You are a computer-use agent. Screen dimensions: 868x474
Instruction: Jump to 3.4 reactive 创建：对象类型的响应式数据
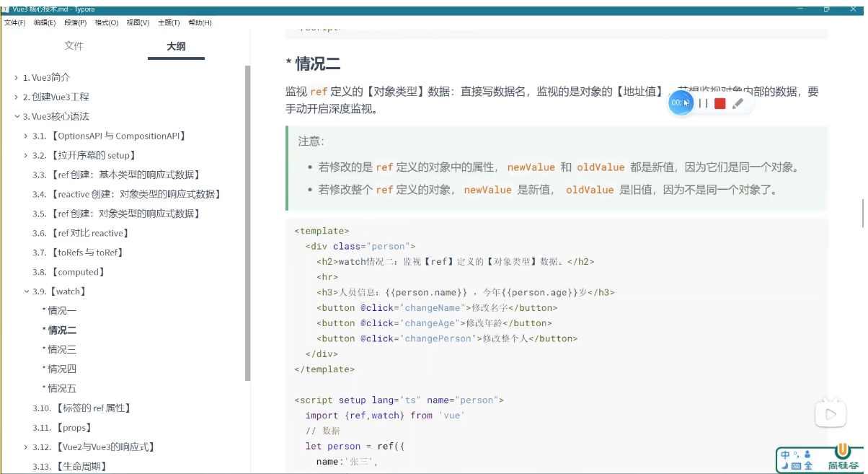click(127, 194)
